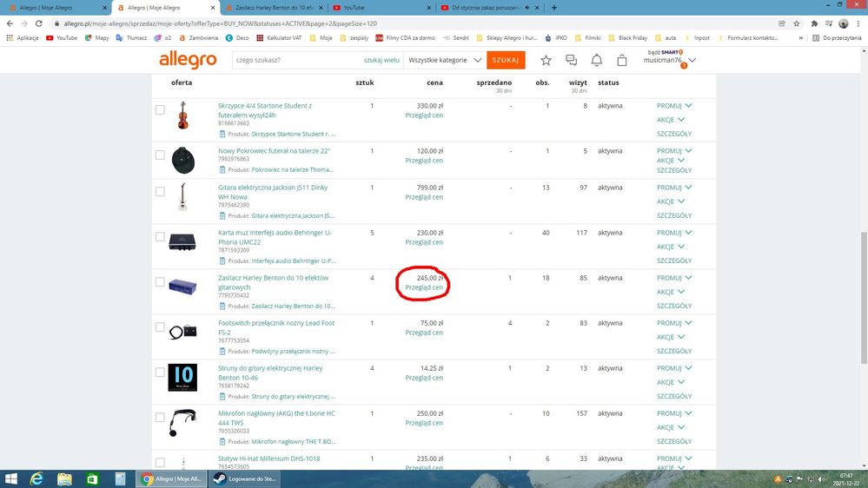Open the Aplikacje apps bookmark

point(22,38)
